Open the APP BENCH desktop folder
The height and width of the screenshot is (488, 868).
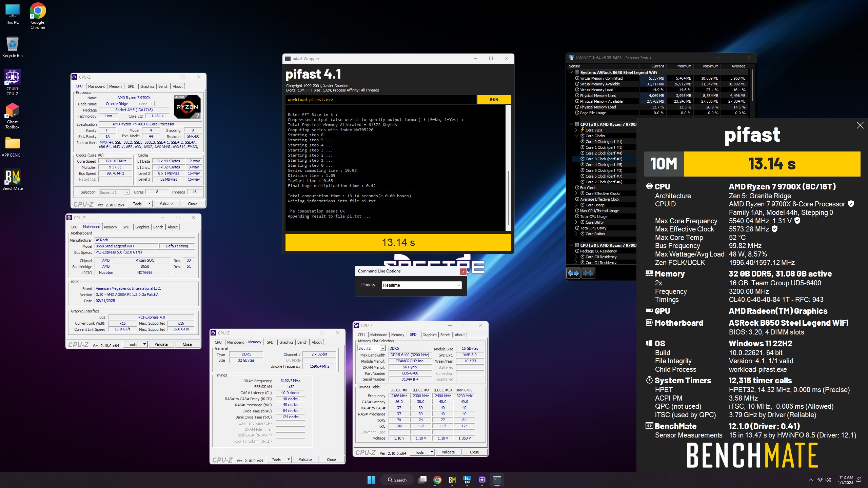click(x=13, y=147)
